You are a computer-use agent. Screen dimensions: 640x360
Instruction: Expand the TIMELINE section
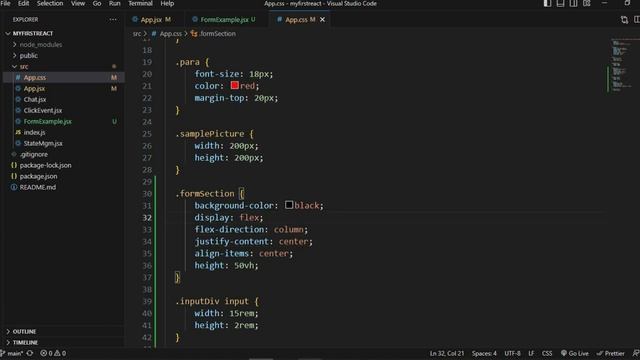click(x=25, y=342)
